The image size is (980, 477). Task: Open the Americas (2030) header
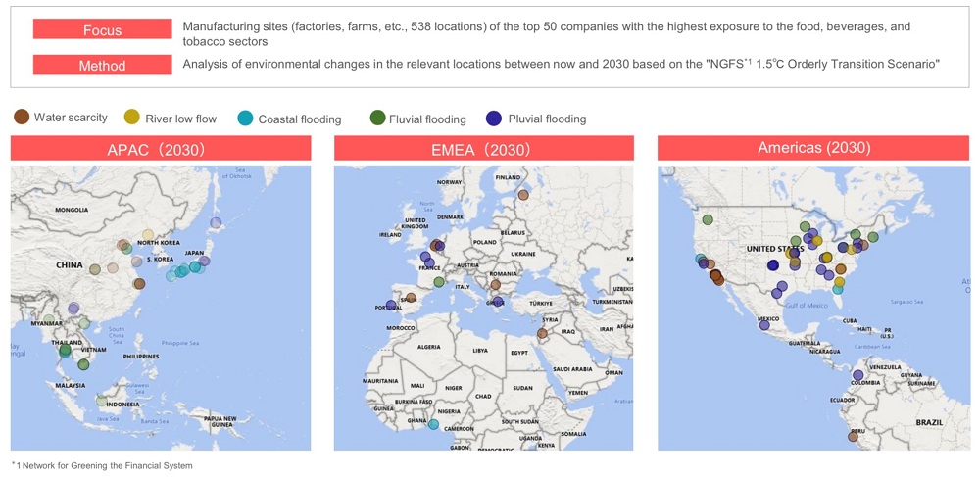[x=812, y=148]
